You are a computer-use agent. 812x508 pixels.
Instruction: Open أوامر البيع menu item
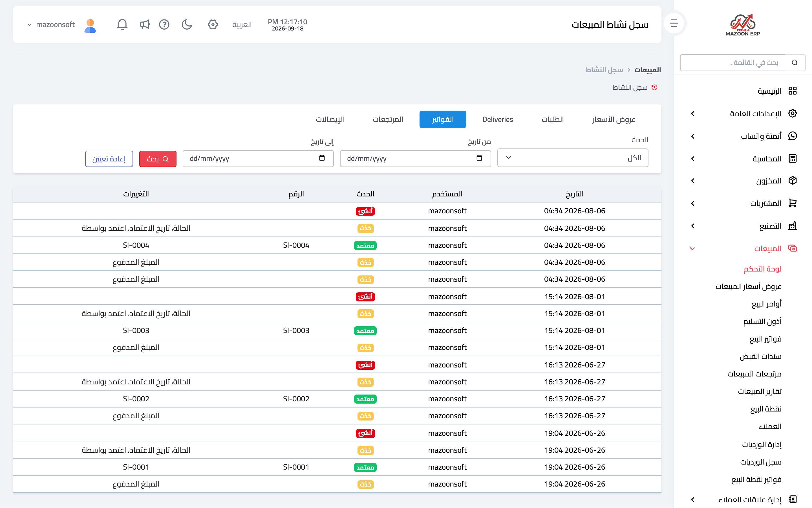[x=766, y=304]
